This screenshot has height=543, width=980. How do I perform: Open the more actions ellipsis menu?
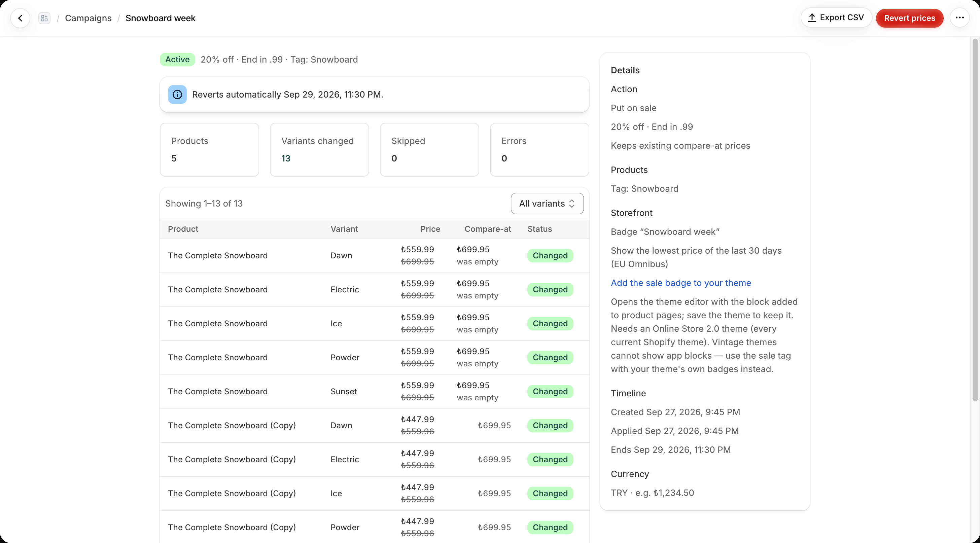[x=959, y=17]
